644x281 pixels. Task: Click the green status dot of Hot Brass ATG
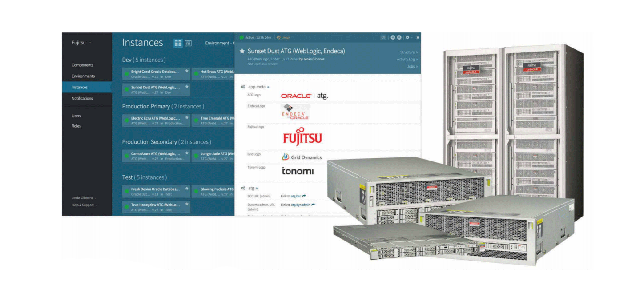196,73
